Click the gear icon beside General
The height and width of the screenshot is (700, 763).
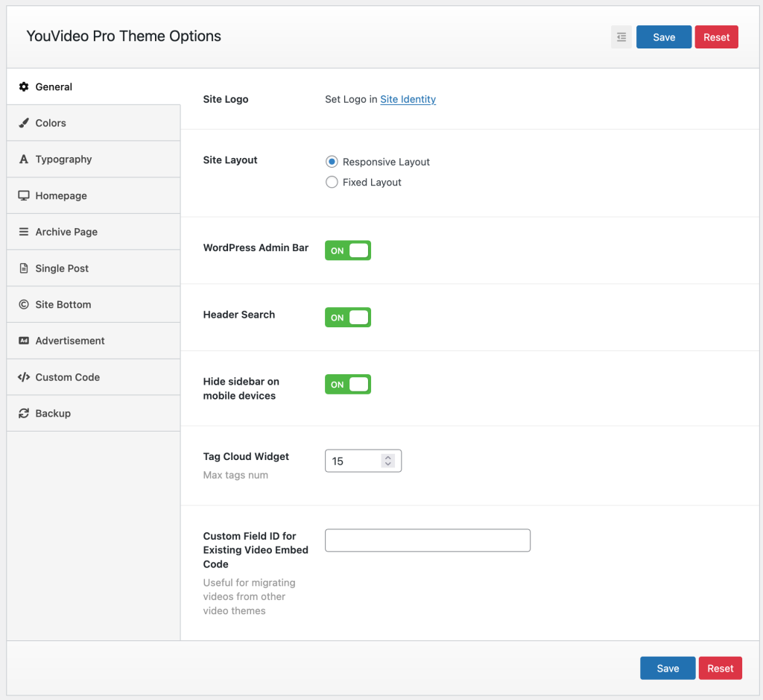tap(24, 87)
